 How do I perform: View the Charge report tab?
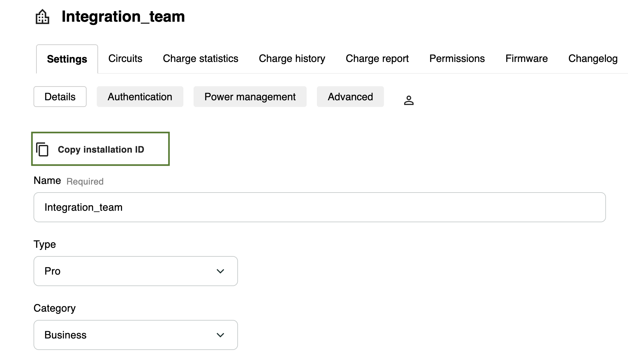[x=377, y=59]
